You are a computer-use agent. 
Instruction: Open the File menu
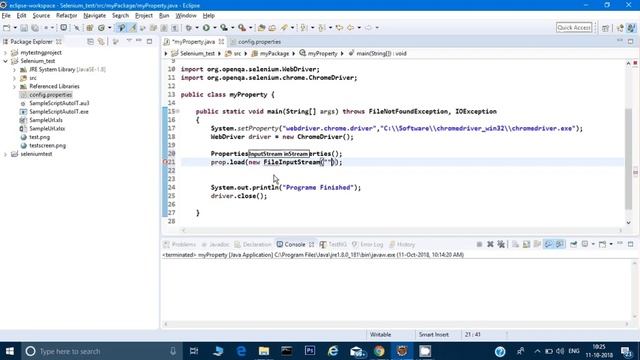point(6,16)
